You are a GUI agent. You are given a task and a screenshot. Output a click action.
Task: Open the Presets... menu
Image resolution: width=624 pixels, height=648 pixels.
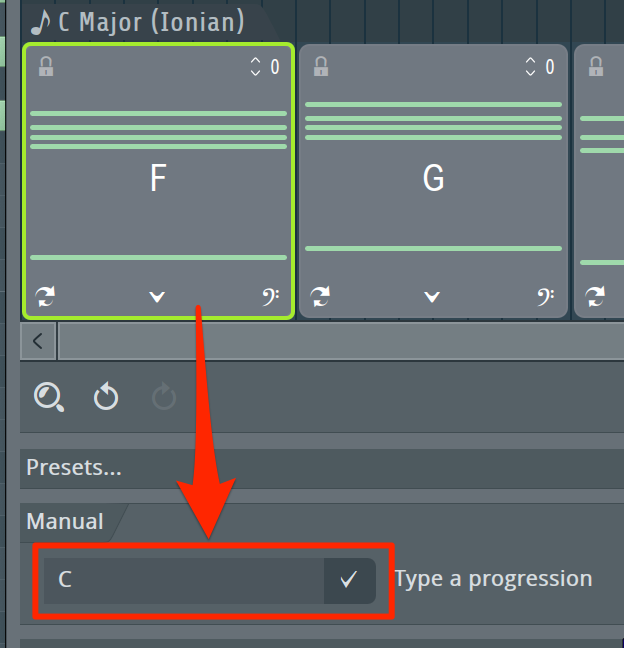(x=322, y=468)
